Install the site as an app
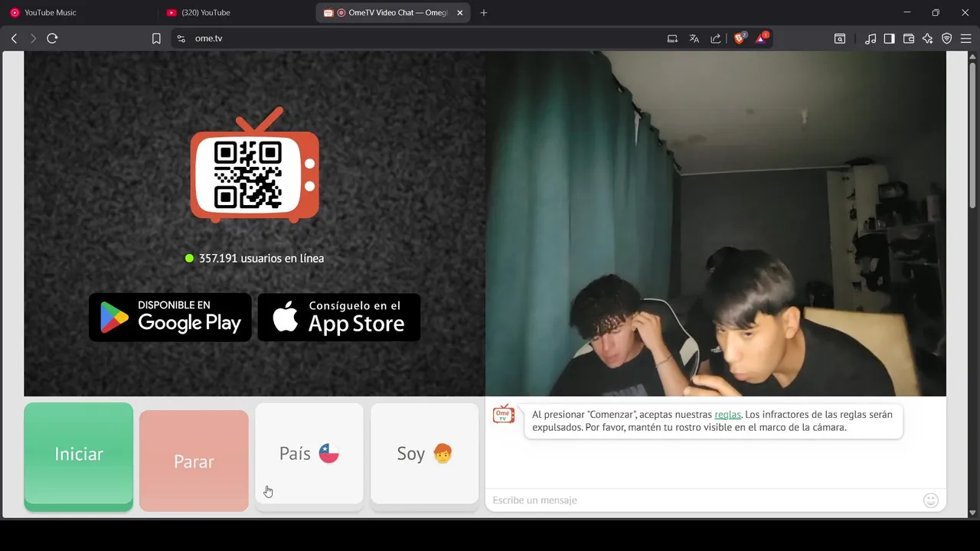Screen dimensions: 980x551 coord(672,38)
